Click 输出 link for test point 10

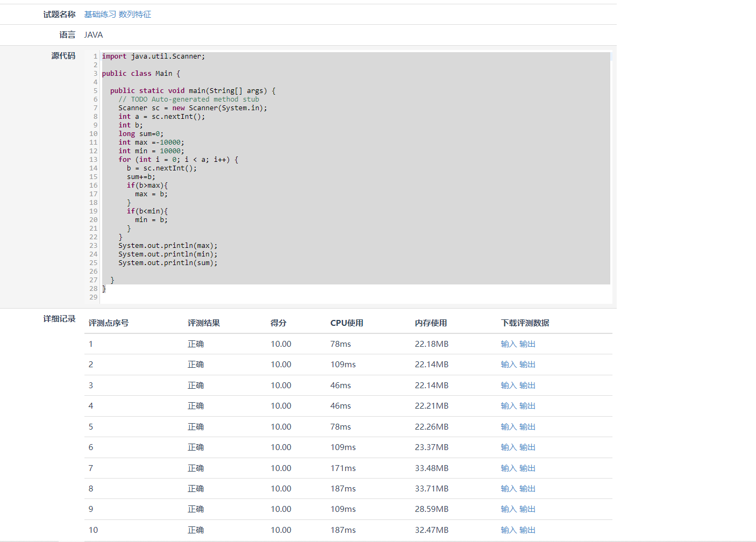pos(527,530)
